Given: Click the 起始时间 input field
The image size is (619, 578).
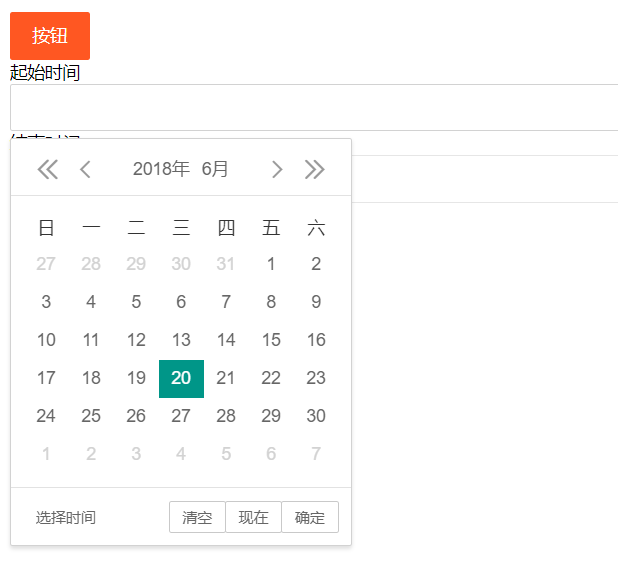Looking at the screenshot, I should click(x=314, y=108).
